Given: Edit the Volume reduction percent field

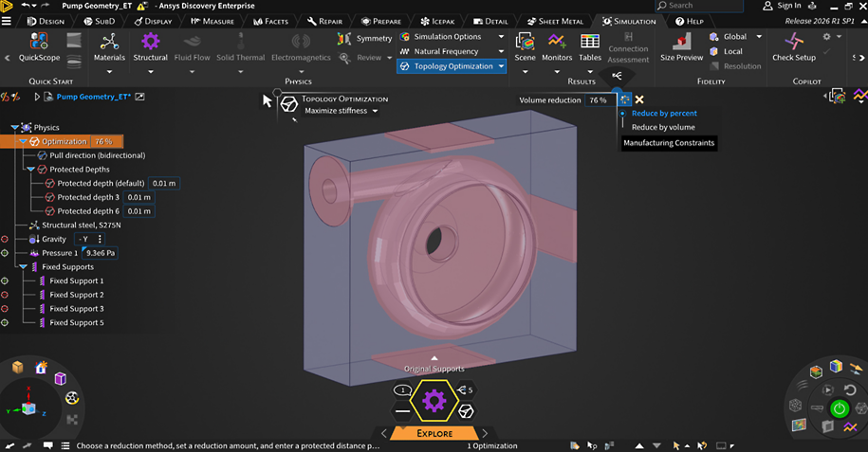Looking at the screenshot, I should 600,100.
